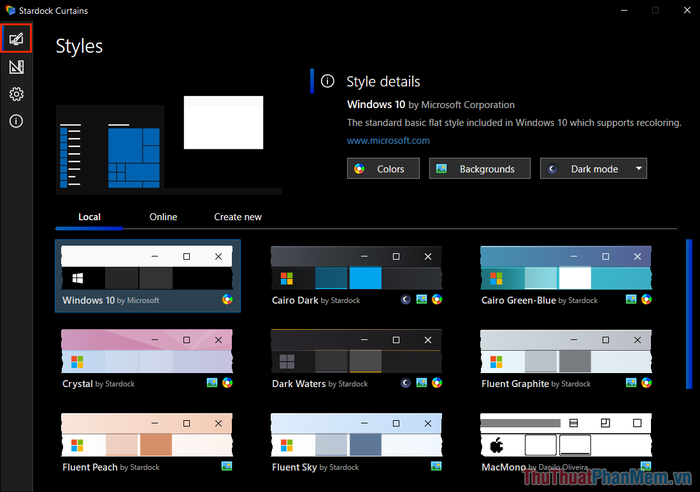Screen dimensions: 700x492
Task: Switch to the Online tab
Action: 163,217
